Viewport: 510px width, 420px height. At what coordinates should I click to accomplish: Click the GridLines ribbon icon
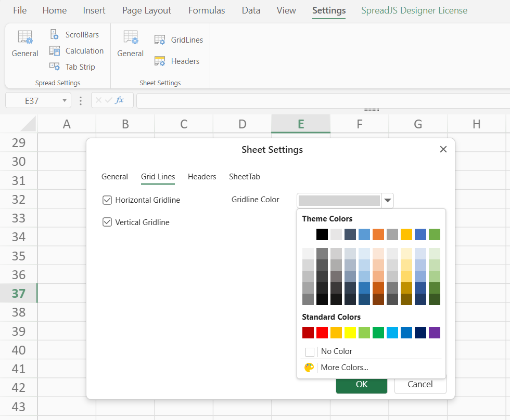coord(160,40)
